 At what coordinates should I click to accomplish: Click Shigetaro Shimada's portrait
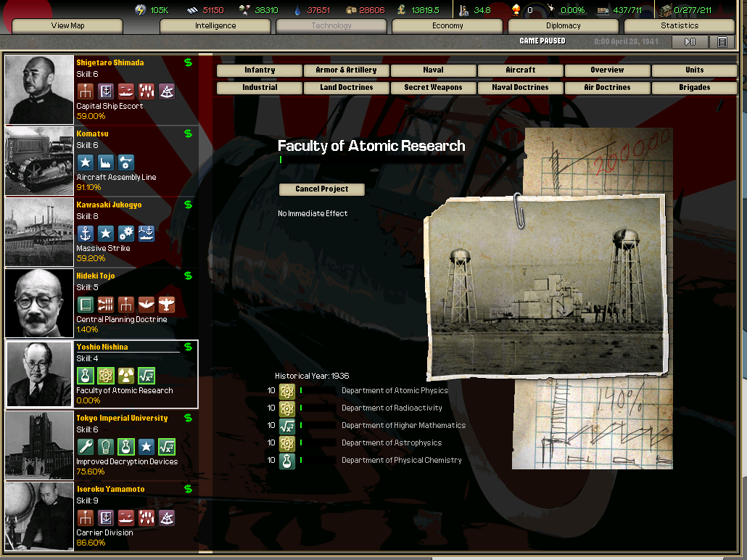coord(39,90)
